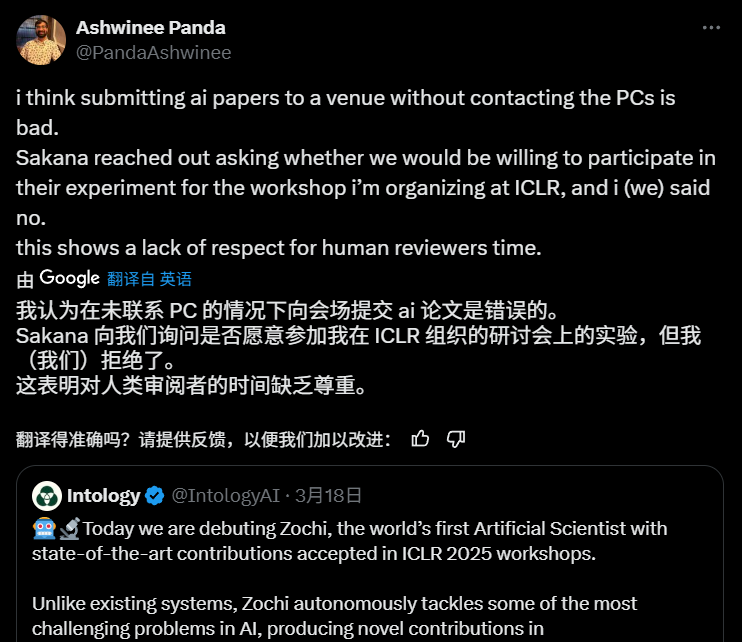Click the thumbs up feedback icon
The height and width of the screenshot is (642, 742).
tap(421, 438)
